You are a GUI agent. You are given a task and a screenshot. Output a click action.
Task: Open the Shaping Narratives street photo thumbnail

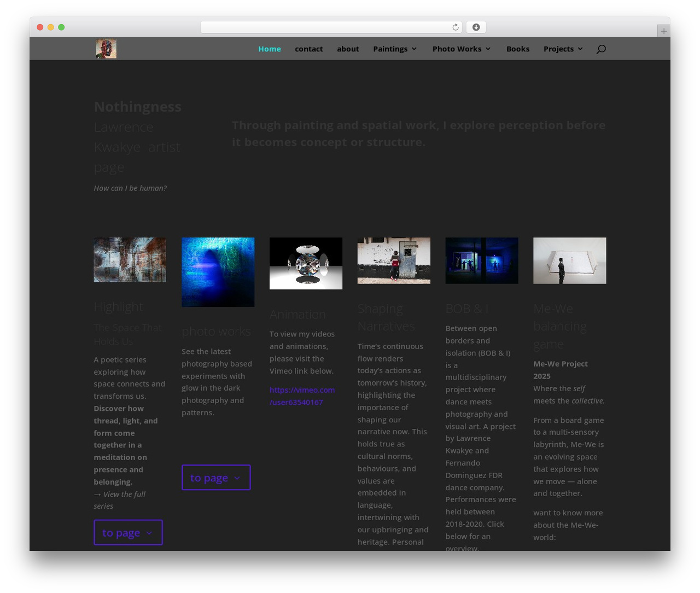394,260
